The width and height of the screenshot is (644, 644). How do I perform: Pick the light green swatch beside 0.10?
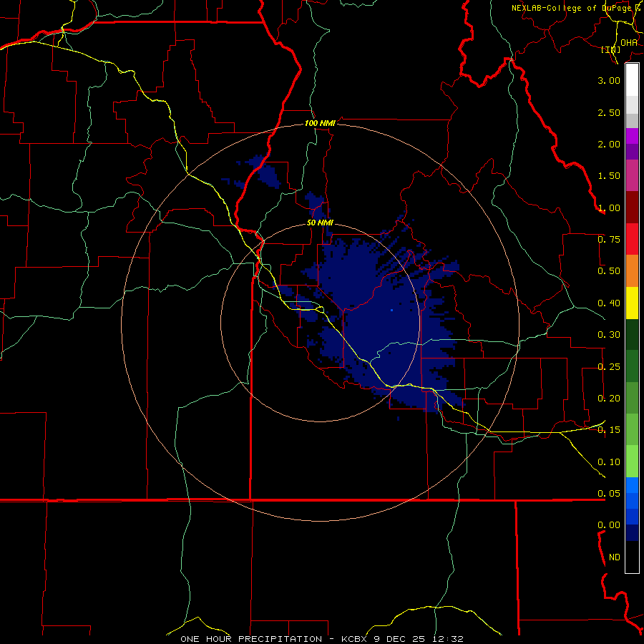coord(632,462)
